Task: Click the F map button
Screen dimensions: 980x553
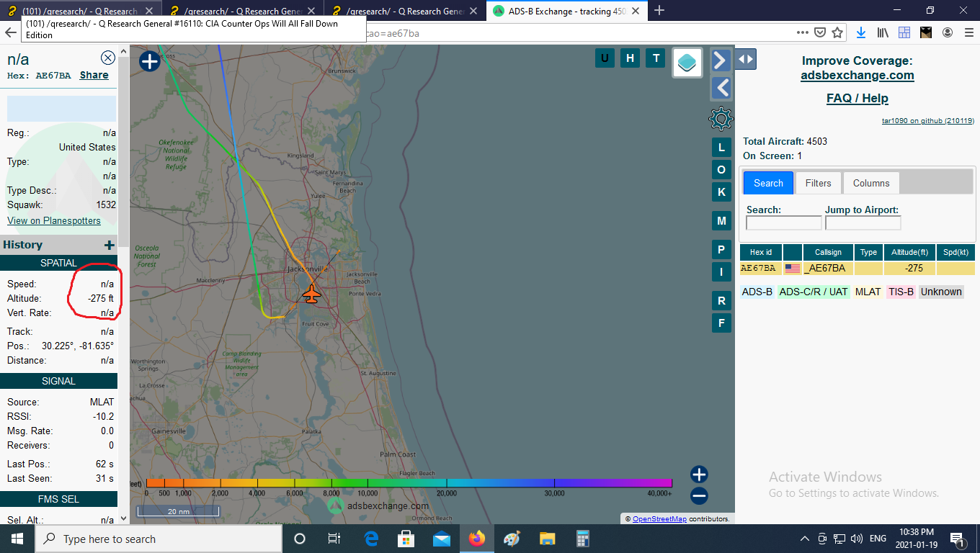Action: [721, 323]
